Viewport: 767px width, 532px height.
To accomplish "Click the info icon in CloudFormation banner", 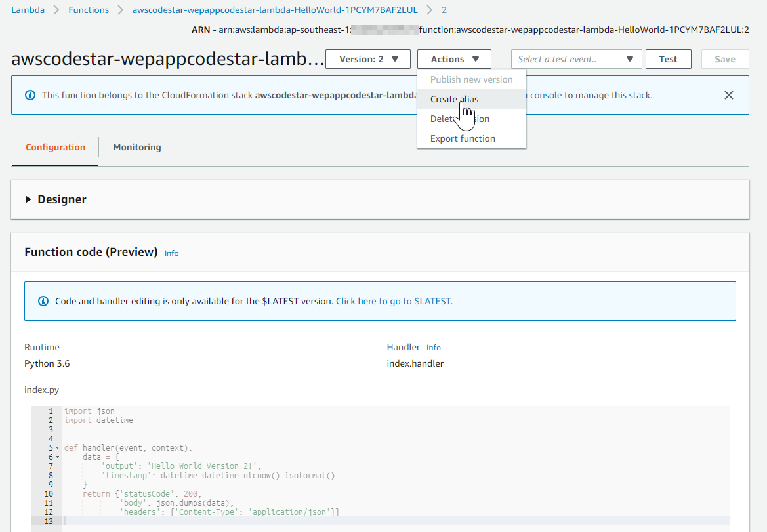I will click(30, 95).
